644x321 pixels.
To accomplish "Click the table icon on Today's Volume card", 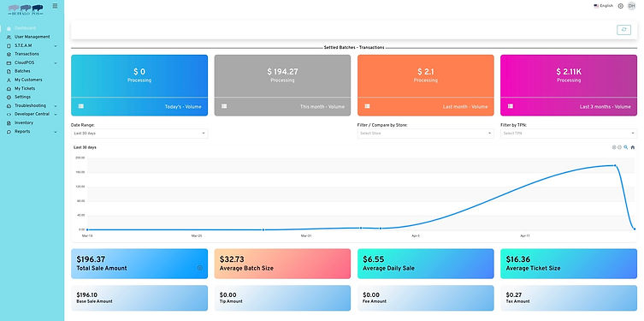I will pyautogui.click(x=81, y=106).
